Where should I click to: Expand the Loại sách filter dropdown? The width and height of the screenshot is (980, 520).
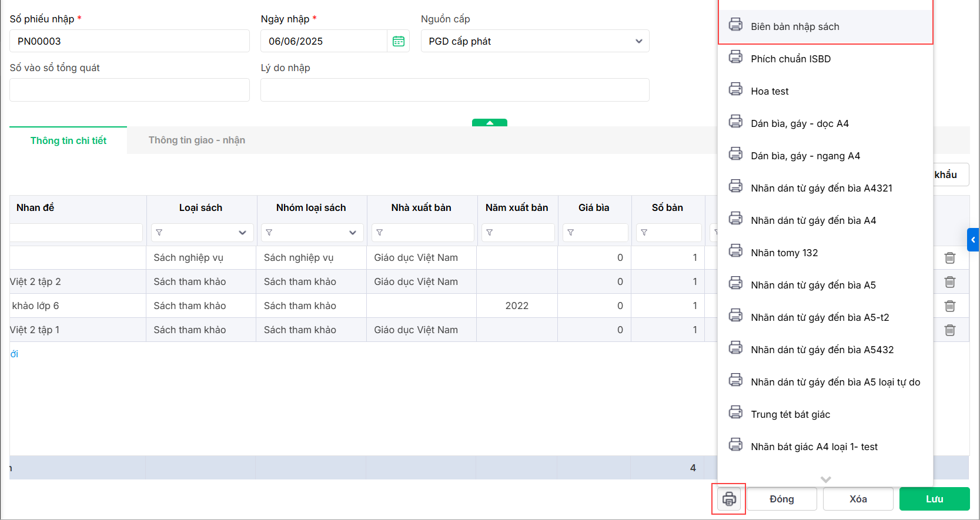click(242, 233)
